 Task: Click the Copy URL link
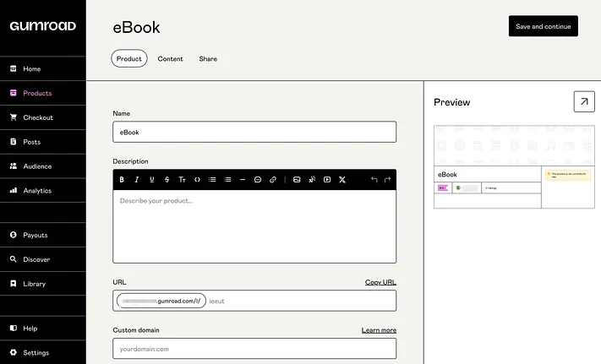(x=380, y=282)
